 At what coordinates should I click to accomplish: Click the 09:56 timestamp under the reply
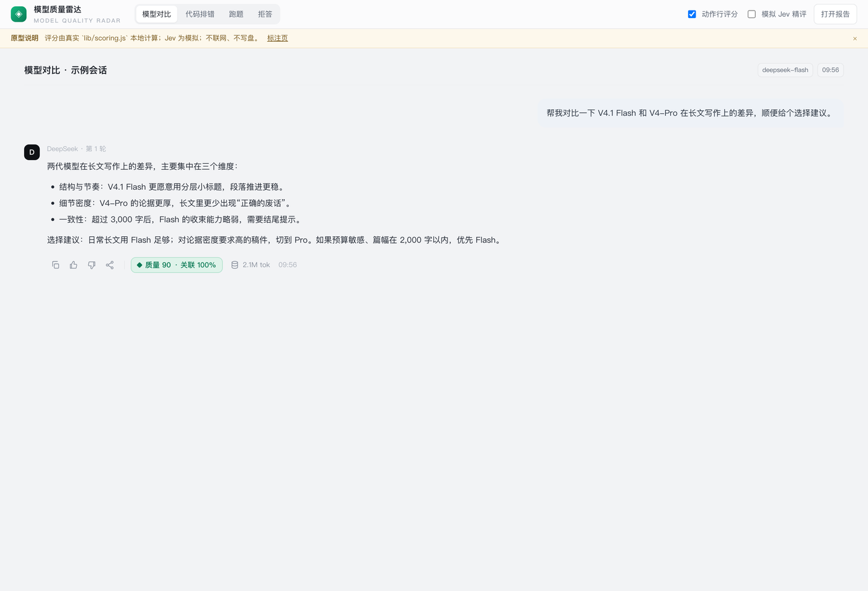point(288,265)
